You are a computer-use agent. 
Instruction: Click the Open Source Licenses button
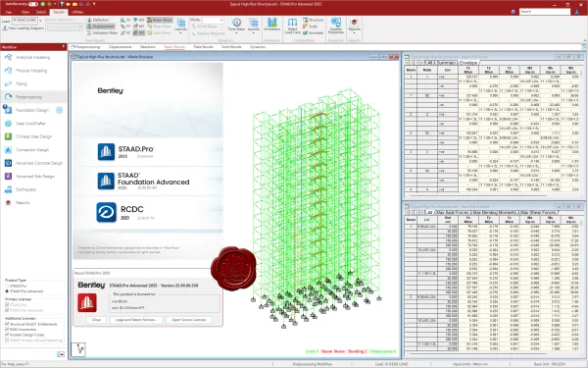(x=188, y=320)
